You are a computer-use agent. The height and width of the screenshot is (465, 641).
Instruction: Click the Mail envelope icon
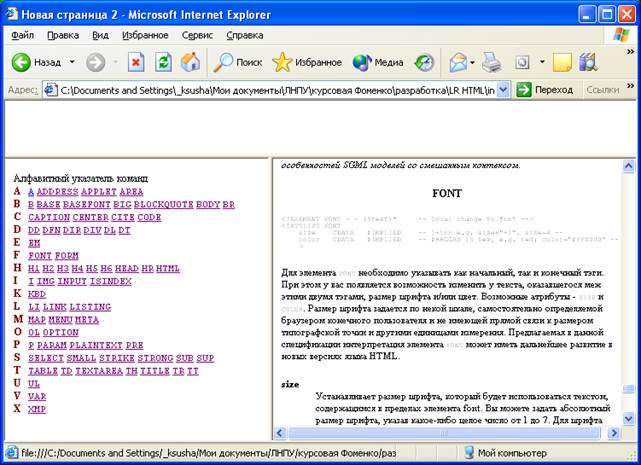coord(457,62)
